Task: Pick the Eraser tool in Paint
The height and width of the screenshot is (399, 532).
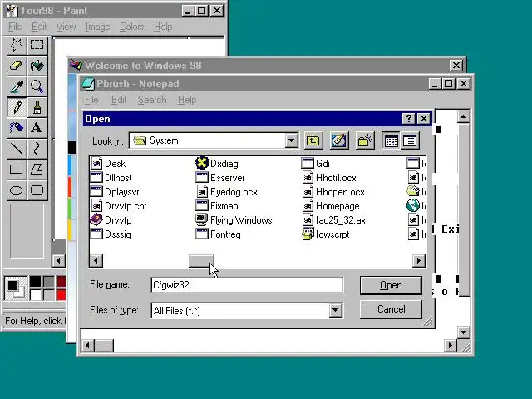Action: [x=17, y=66]
